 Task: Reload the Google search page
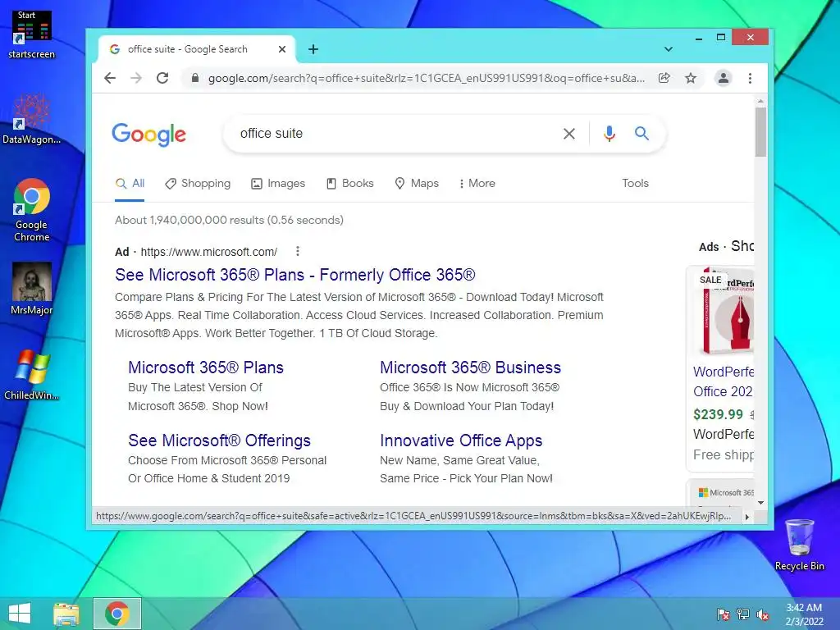pyautogui.click(x=162, y=78)
